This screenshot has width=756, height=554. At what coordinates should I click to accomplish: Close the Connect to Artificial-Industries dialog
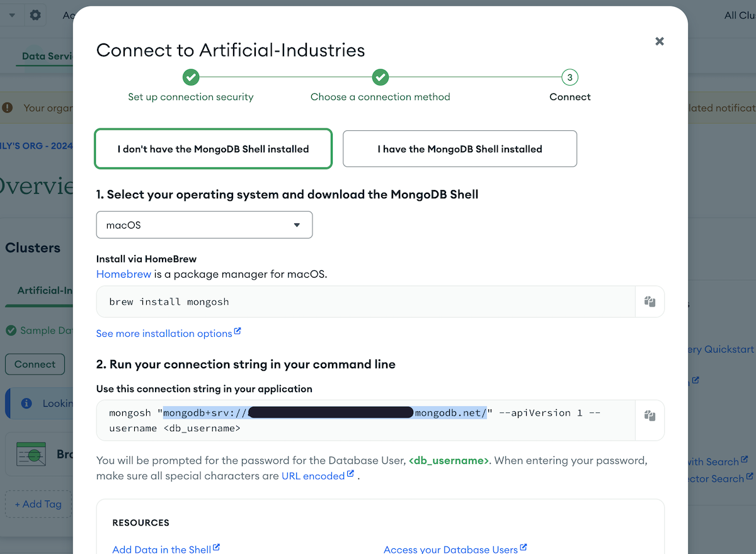[660, 41]
